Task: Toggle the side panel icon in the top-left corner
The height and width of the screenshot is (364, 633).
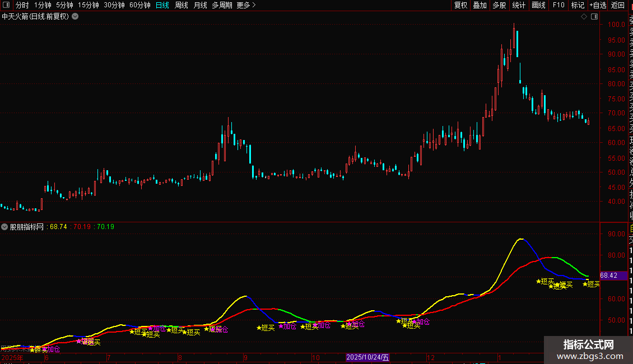Action: coord(6,5)
